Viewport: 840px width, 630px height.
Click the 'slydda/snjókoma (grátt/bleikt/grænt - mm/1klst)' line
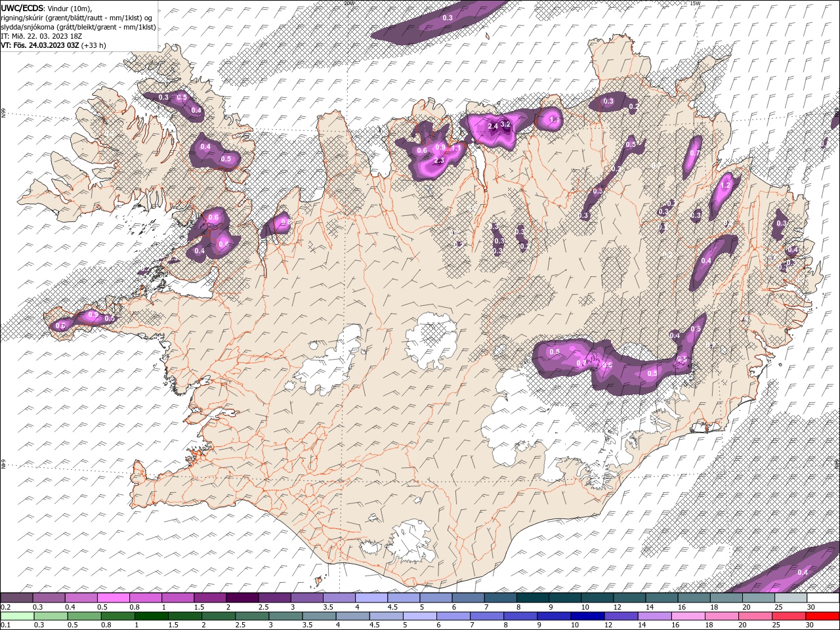[x=79, y=27]
